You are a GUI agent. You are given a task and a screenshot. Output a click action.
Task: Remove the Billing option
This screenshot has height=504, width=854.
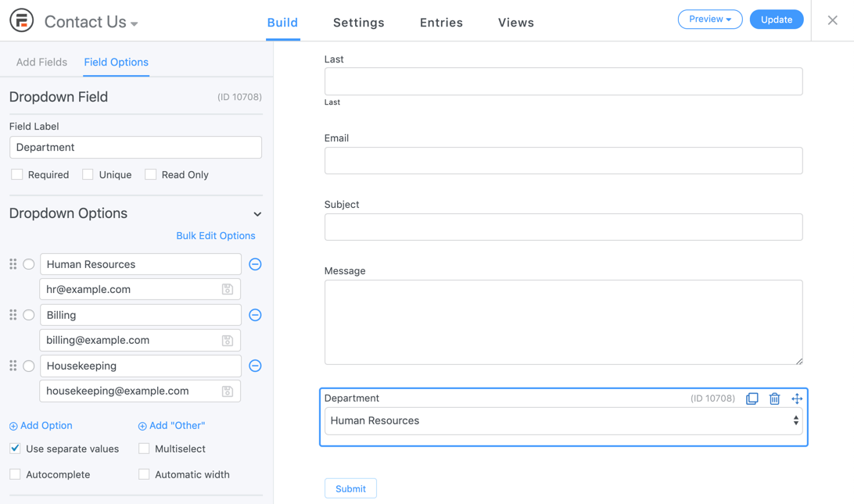[255, 315]
